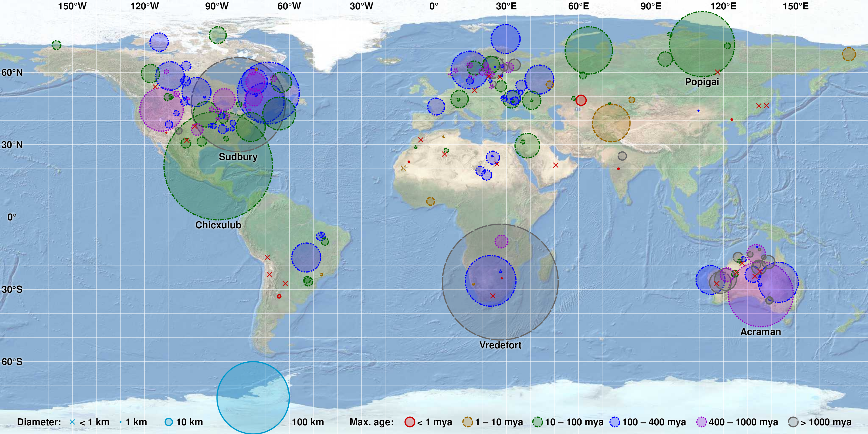Click the brown crater circle in far east Siberia

pyautogui.click(x=849, y=54)
